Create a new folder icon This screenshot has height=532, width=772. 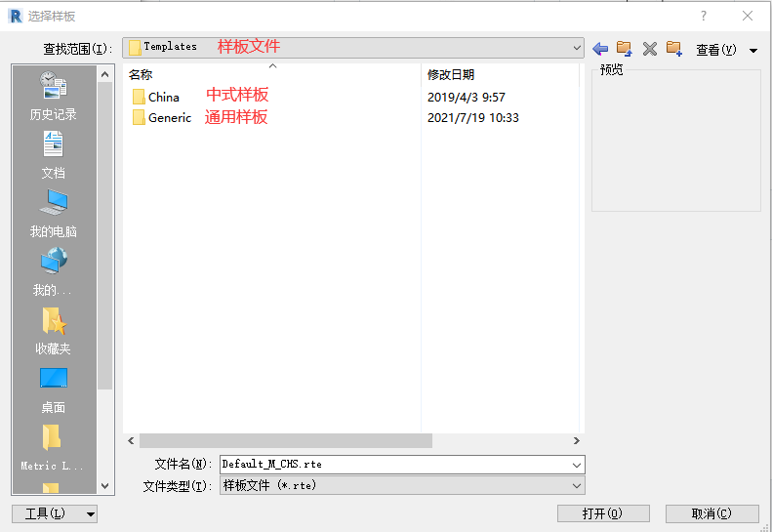(x=674, y=48)
